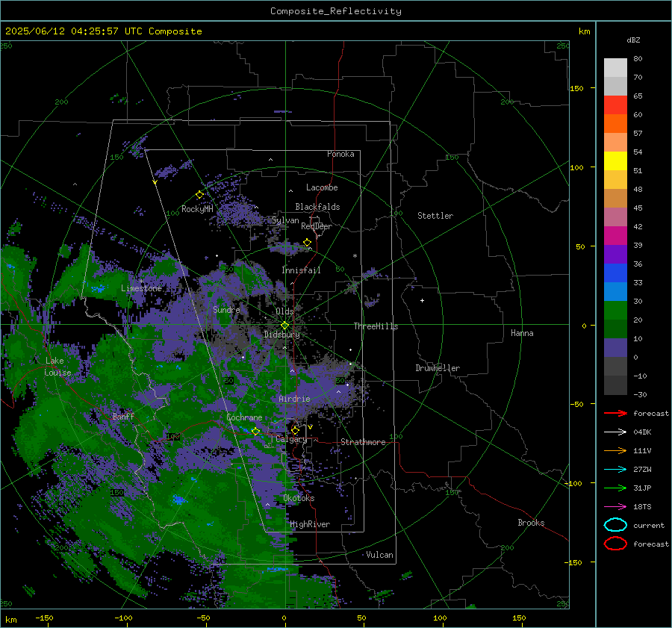Click the bright yellow dBZ legend swatch
The image size is (672, 628).
[x=615, y=161]
